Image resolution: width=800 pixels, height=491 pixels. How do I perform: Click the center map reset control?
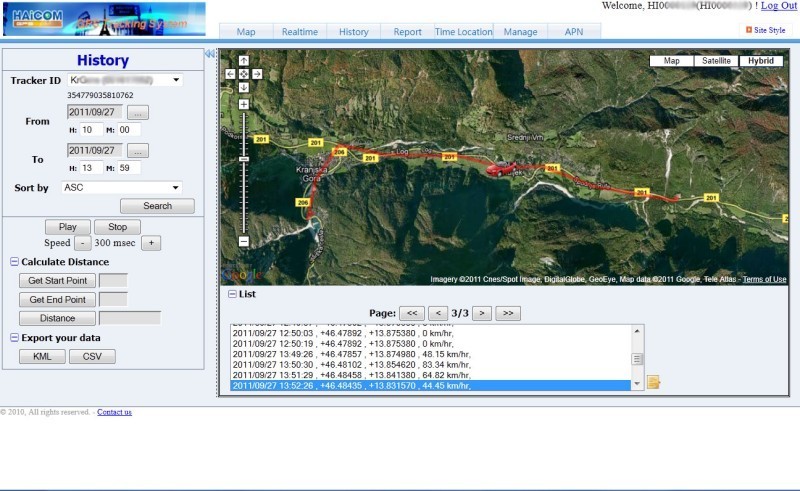(244, 74)
